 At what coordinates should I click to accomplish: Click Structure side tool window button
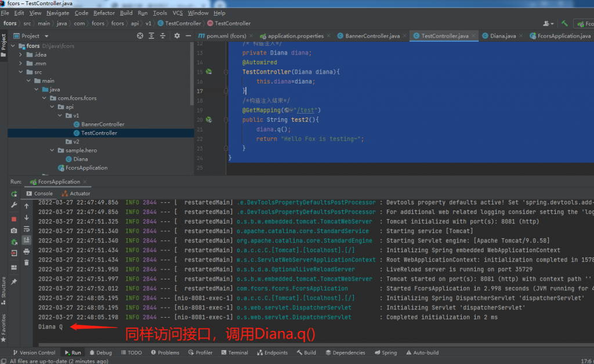(3, 290)
